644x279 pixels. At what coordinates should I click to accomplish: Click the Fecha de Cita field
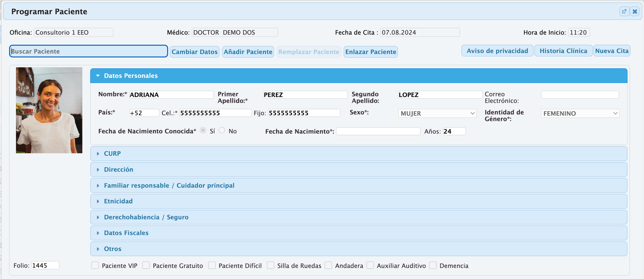coord(420,32)
